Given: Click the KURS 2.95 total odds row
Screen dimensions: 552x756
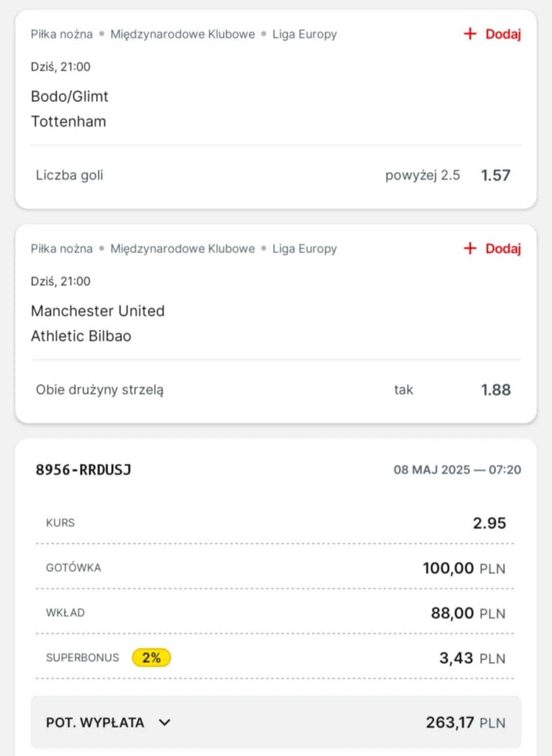Looking at the screenshot, I should (x=276, y=523).
